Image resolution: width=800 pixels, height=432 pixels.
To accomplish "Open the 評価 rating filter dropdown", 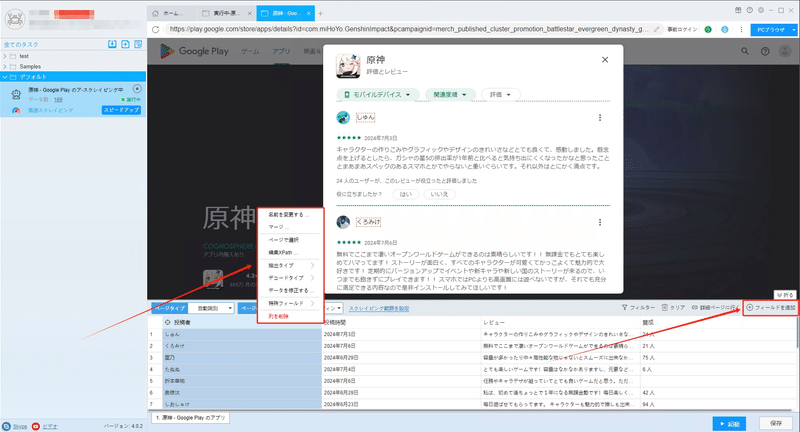I will pos(501,94).
